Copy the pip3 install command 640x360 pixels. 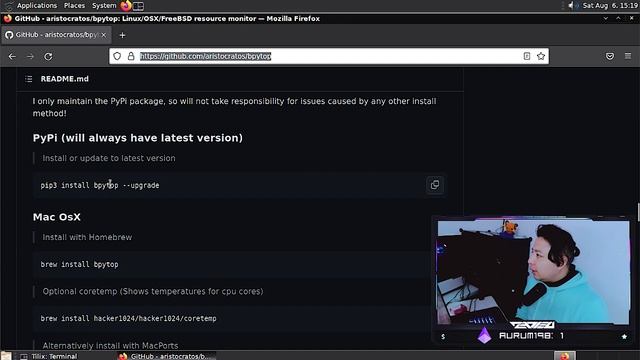[x=435, y=185]
